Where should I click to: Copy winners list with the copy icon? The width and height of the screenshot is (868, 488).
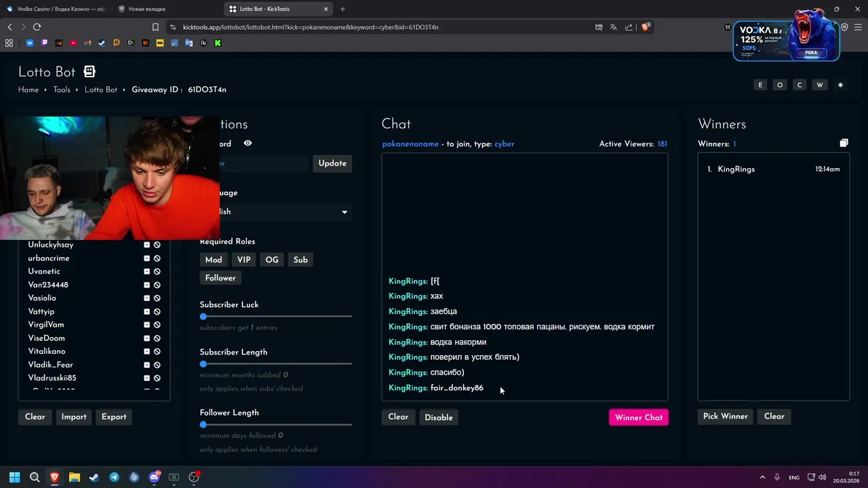coord(844,143)
